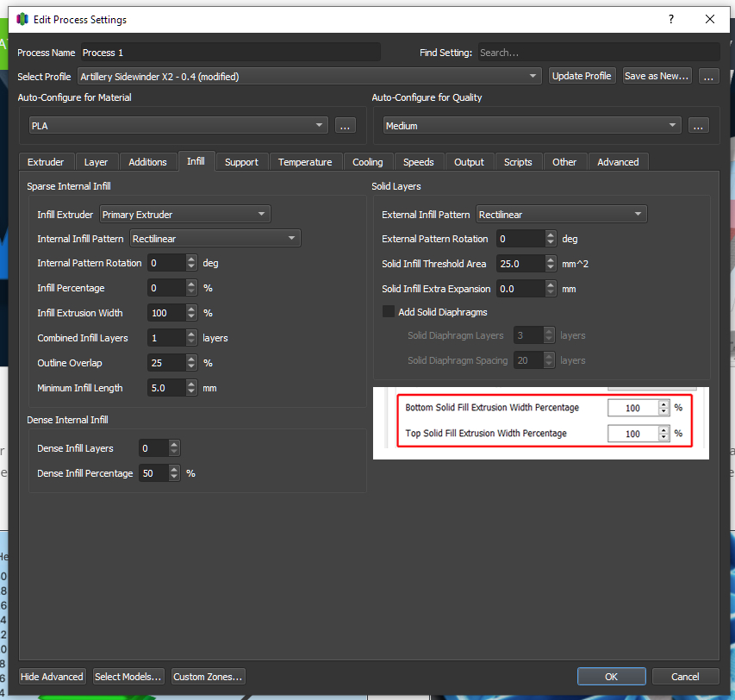Open the Medium quality dropdown

532,126
